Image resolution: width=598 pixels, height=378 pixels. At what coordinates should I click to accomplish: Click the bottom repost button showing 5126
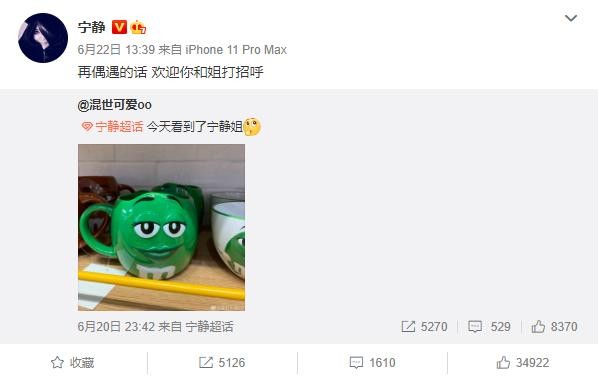[222, 362]
